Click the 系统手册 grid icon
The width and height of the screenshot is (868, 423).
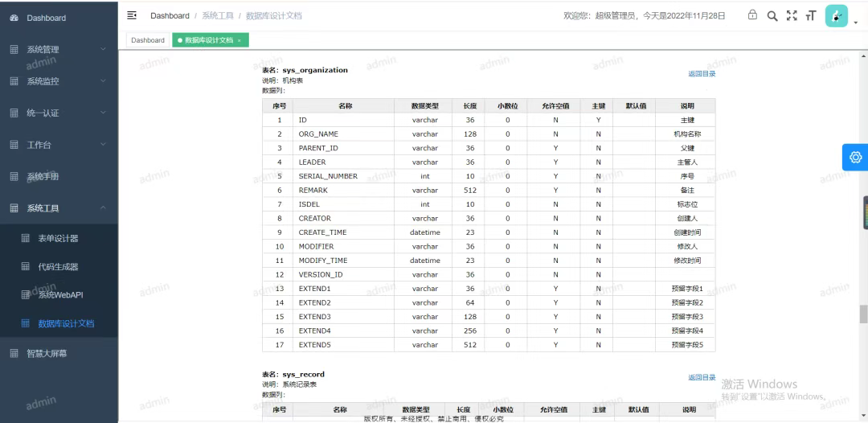click(x=14, y=177)
